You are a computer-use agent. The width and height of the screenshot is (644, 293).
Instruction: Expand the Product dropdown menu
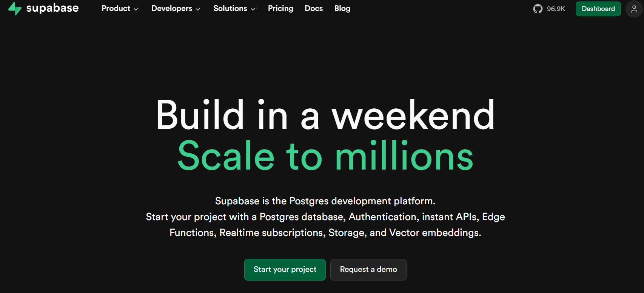tap(116, 8)
